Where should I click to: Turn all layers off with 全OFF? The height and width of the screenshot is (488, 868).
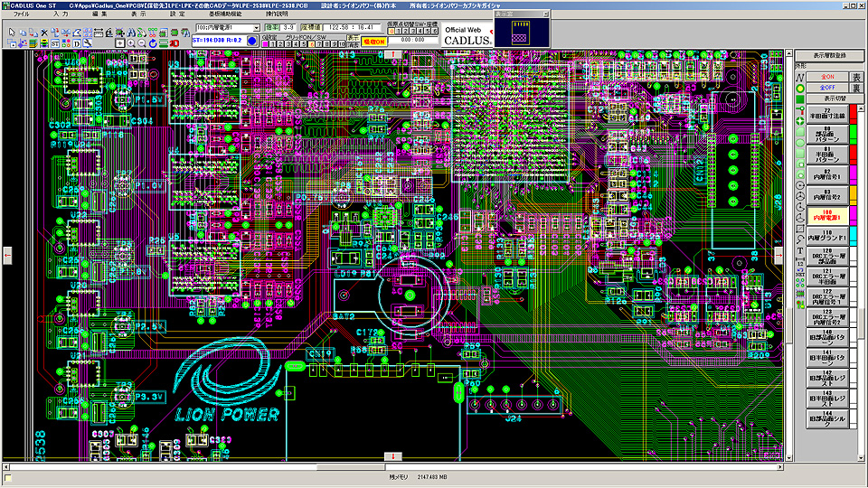pos(827,87)
